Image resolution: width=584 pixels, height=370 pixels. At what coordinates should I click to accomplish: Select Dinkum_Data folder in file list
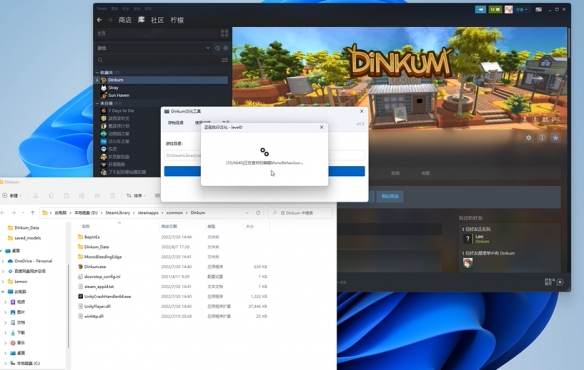tap(96, 247)
